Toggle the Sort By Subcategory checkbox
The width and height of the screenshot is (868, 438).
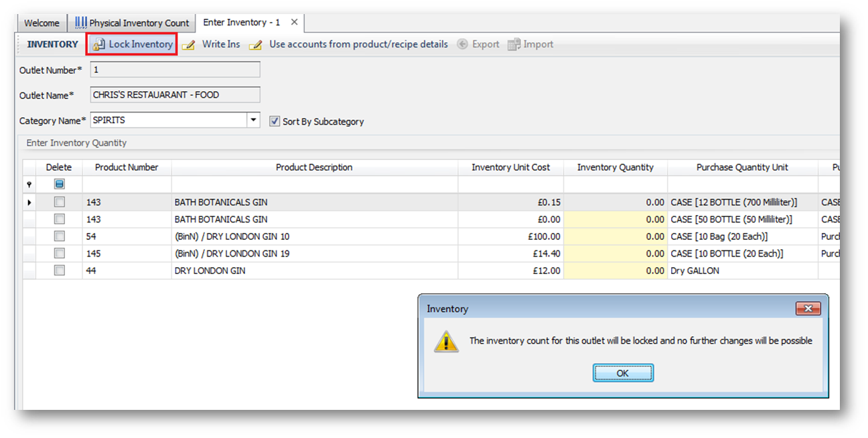point(274,121)
